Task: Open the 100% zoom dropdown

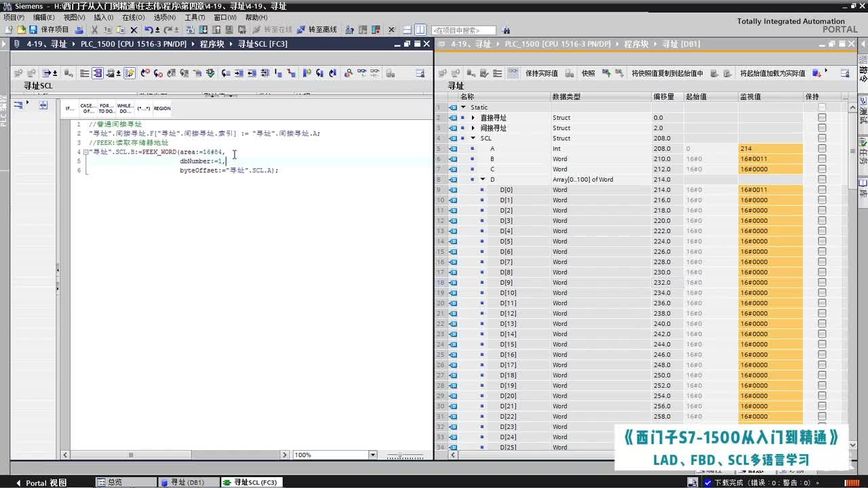Action: (374, 455)
